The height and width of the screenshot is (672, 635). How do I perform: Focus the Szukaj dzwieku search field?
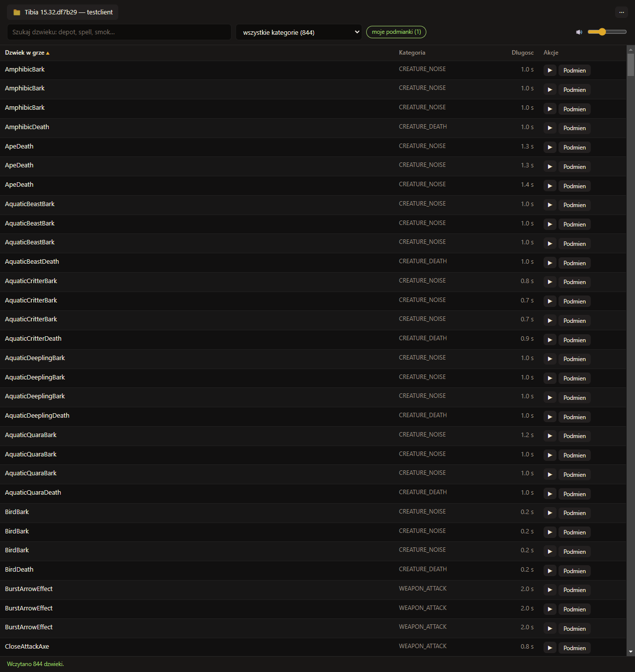(x=119, y=32)
